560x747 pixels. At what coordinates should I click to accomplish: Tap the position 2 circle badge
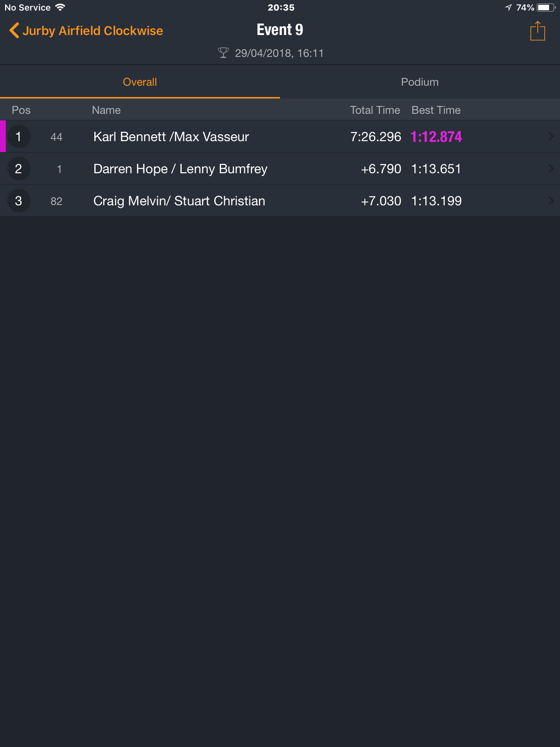19,169
